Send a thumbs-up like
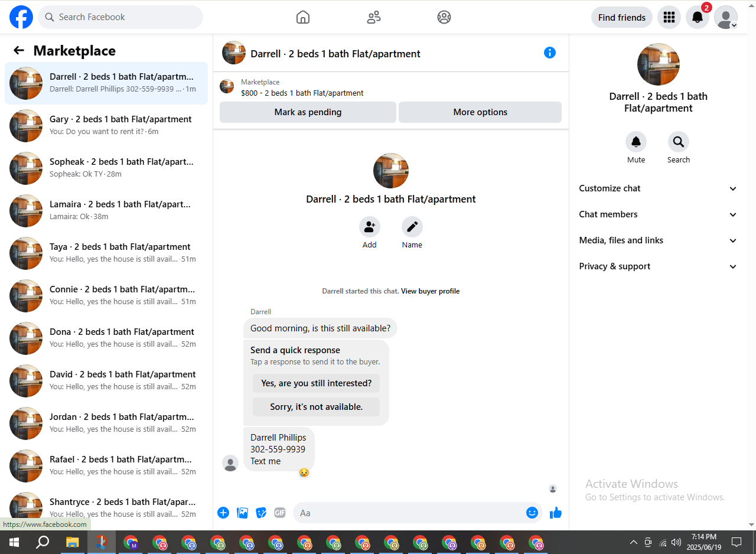This screenshot has width=756, height=554. 556,513
